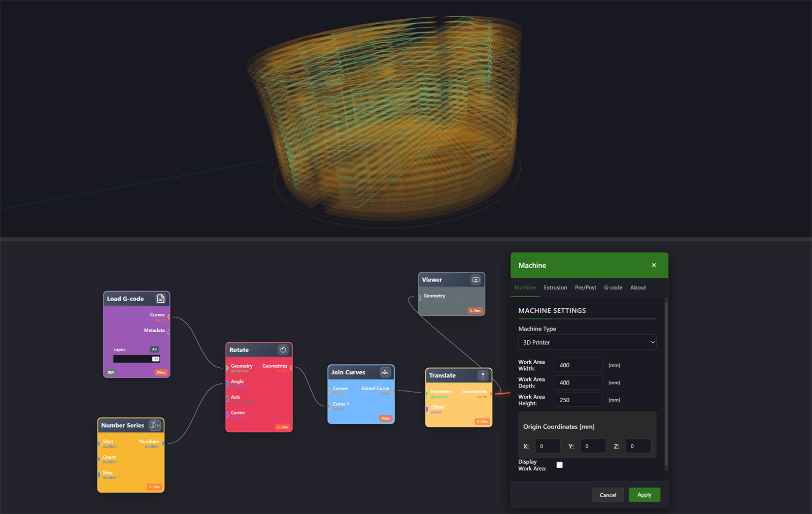
Task: Toggle the All layers button
Action: click(x=154, y=349)
